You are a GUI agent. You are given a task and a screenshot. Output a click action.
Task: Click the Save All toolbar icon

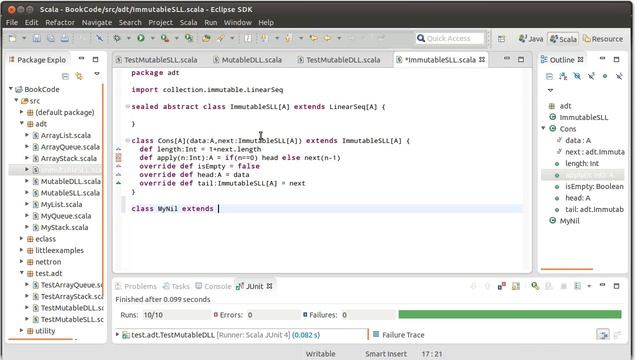pyautogui.click(x=51, y=38)
